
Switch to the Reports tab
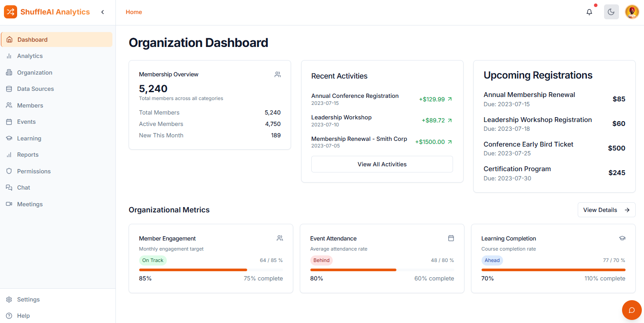coord(28,154)
